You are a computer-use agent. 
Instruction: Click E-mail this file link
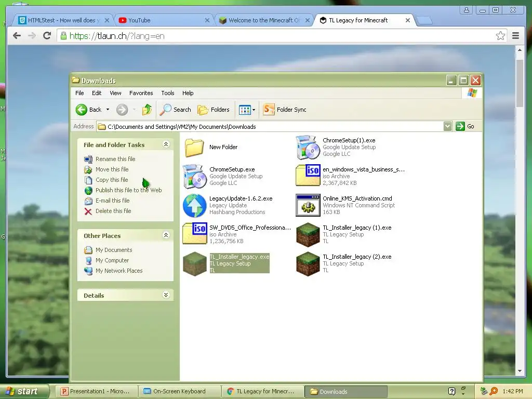point(112,201)
